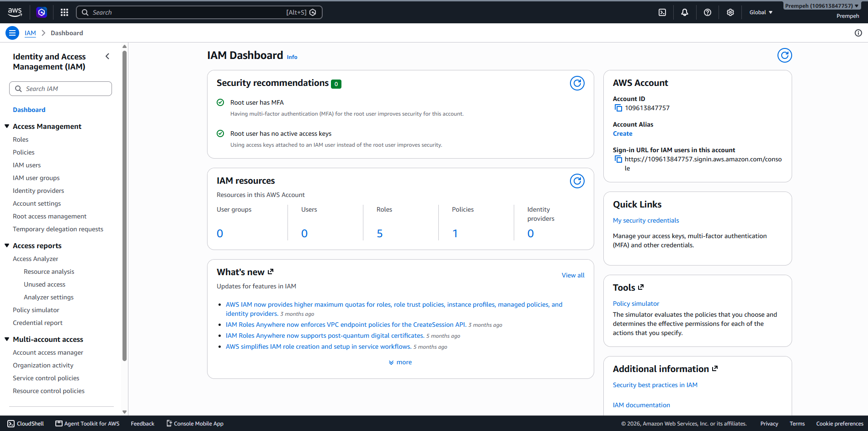Open Temporary delegation requests
The image size is (868, 431).
pos(58,229)
